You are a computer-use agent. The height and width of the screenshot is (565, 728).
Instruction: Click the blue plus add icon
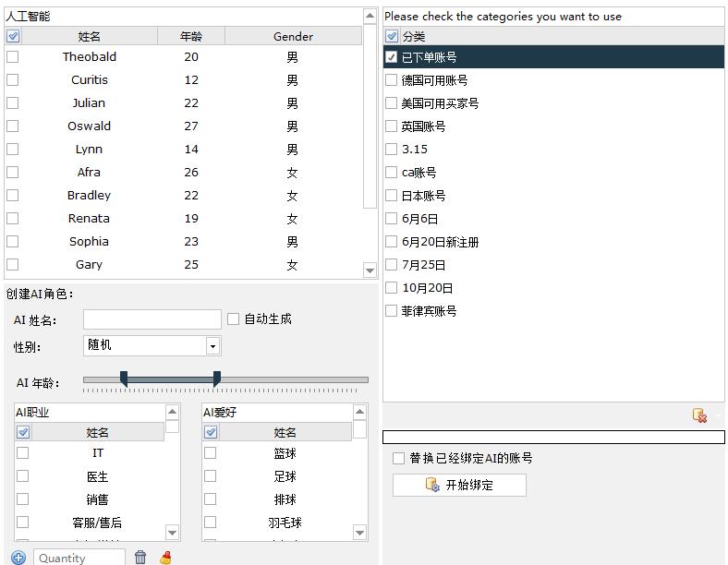pos(18,558)
